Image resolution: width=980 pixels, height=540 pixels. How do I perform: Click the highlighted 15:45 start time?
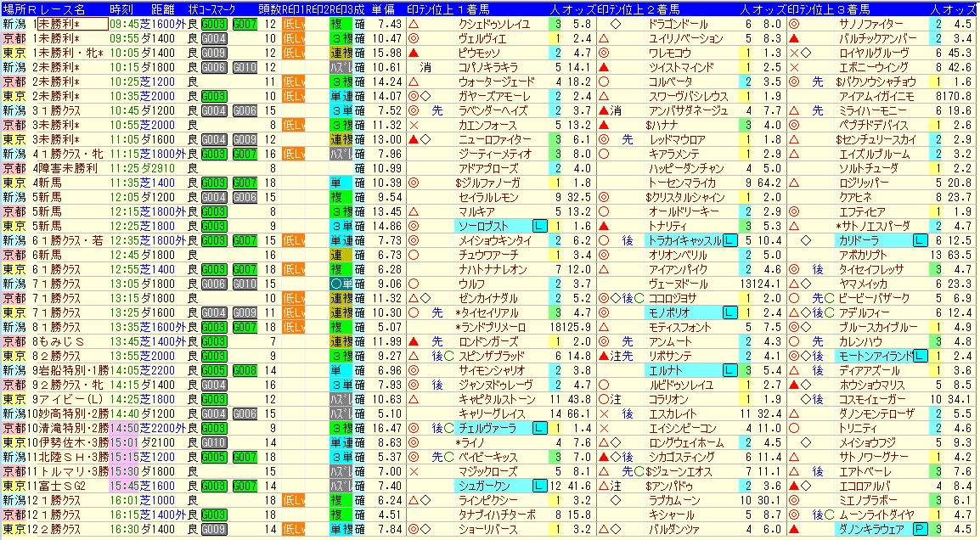[124, 486]
